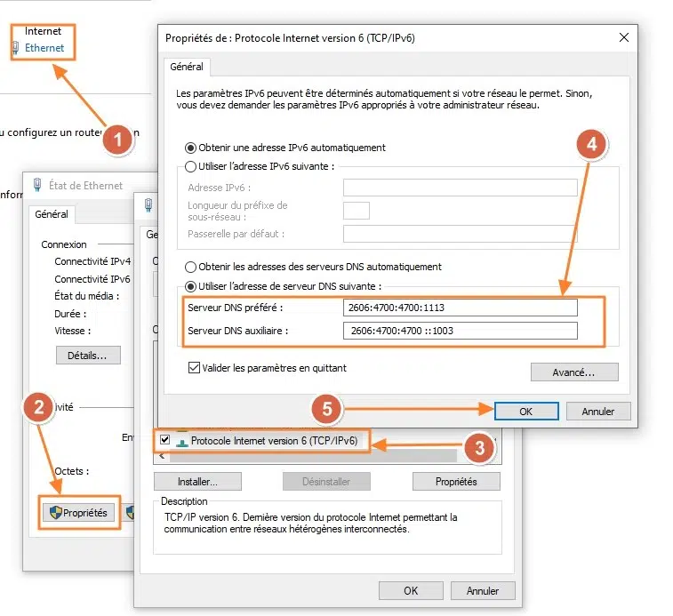Click the Octets label
The width and height of the screenshot is (673, 616).
(72, 471)
